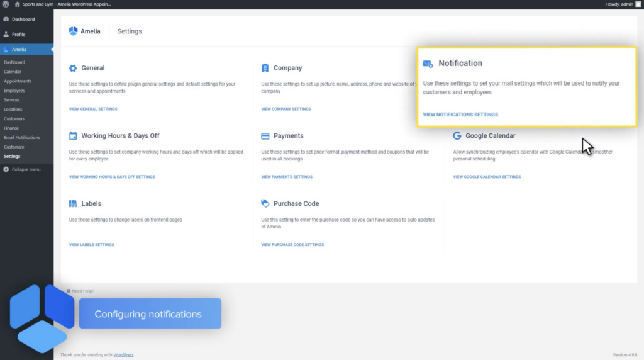644x360 pixels.
Task: Select the Amelia menu in sidebar
Action: click(26, 49)
